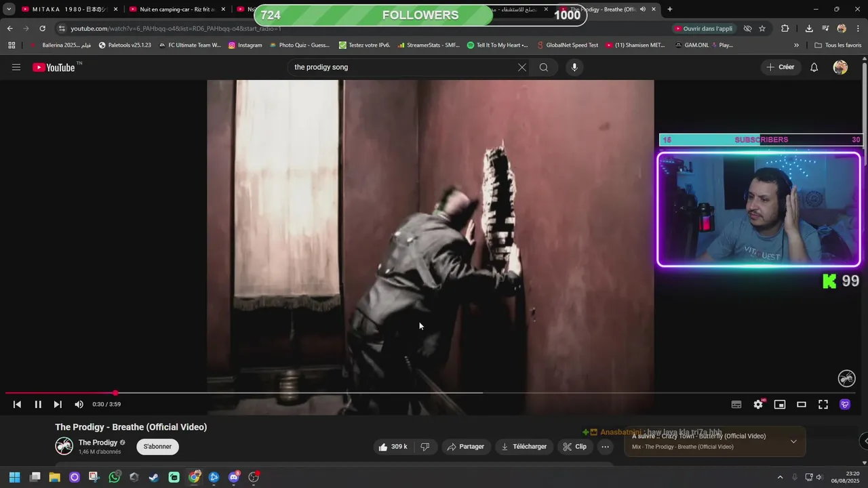This screenshot has height=488, width=868.
Task: Open the Instagram bookmark
Action: (245, 45)
